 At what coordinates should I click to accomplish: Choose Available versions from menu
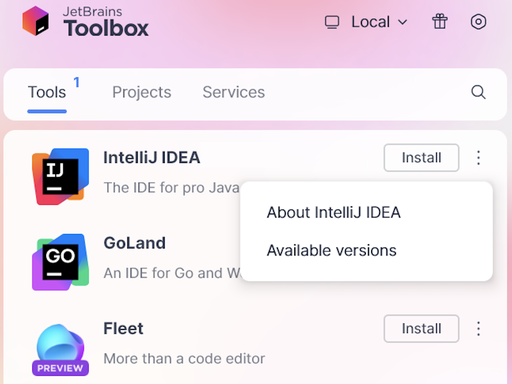pos(331,250)
